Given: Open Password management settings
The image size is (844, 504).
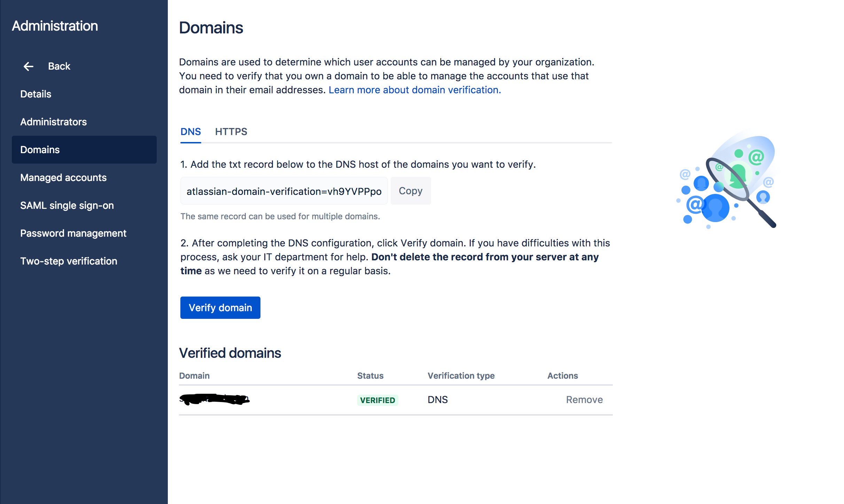Looking at the screenshot, I should click(x=73, y=233).
